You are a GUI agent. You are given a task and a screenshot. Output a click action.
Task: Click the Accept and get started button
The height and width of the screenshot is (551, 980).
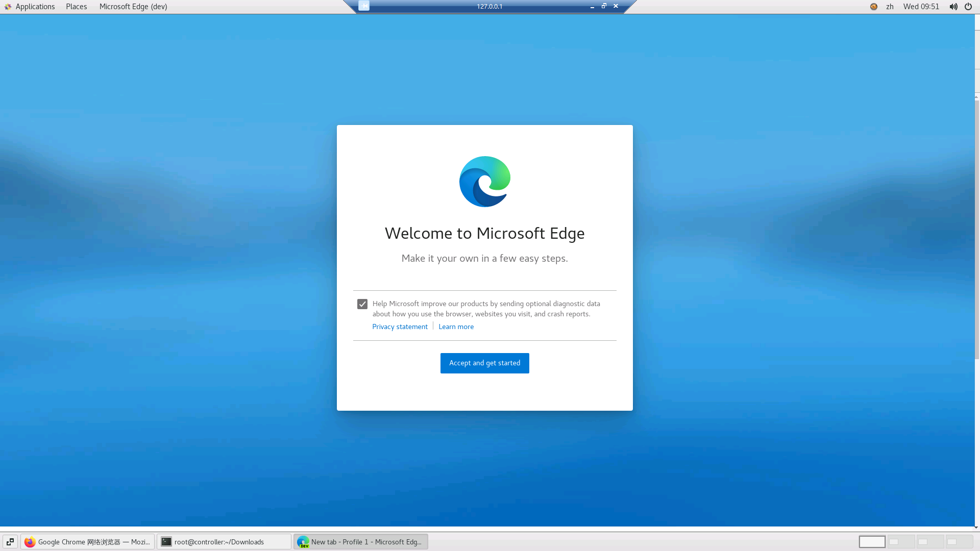click(x=484, y=363)
